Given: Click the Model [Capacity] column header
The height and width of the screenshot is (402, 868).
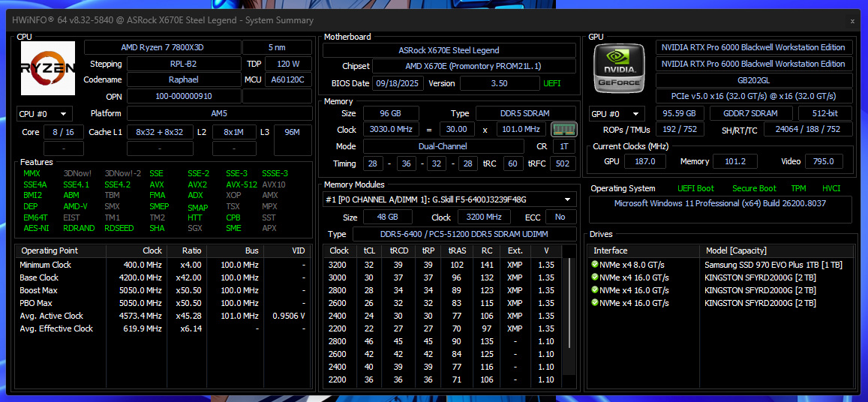Looking at the screenshot, I should coord(776,250).
